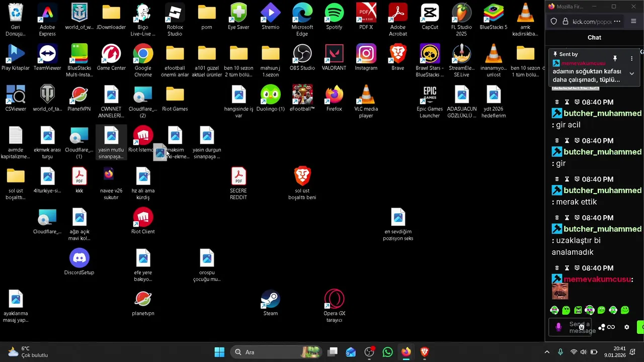Open the Firefox desktop shortcut
Viewport: 644px width, 362px height.
(x=334, y=98)
